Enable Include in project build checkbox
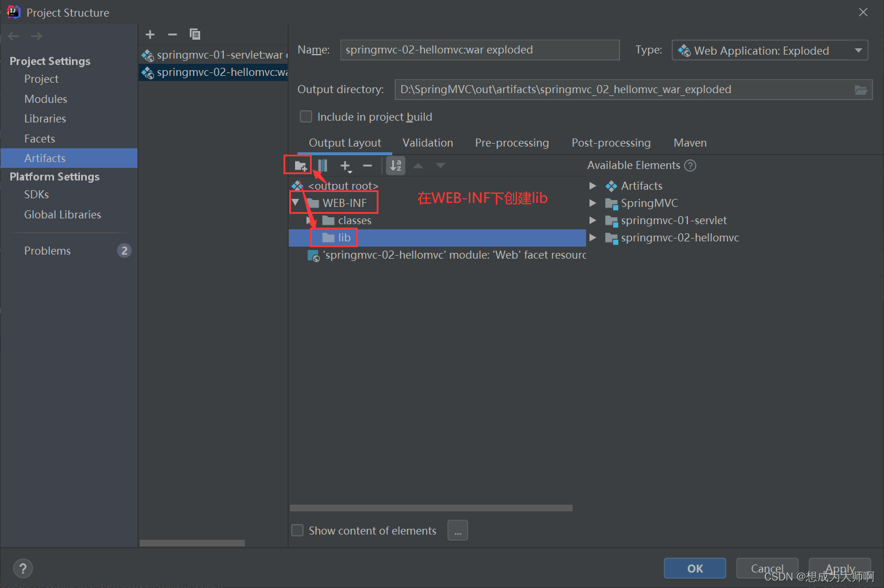 tap(306, 117)
